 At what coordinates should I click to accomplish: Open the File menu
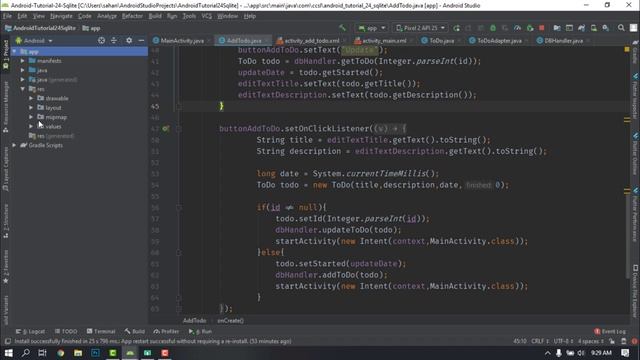click(7, 16)
